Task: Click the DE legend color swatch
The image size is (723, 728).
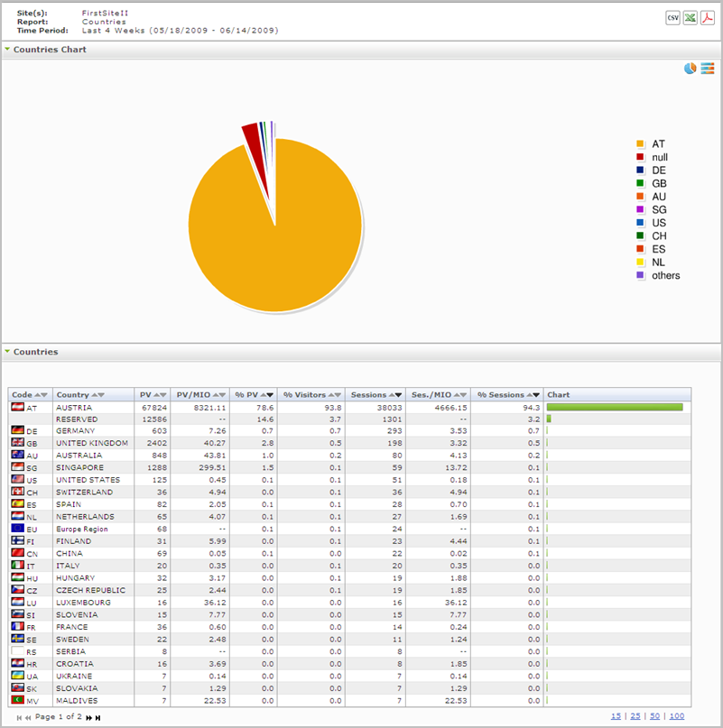Action: click(x=640, y=170)
